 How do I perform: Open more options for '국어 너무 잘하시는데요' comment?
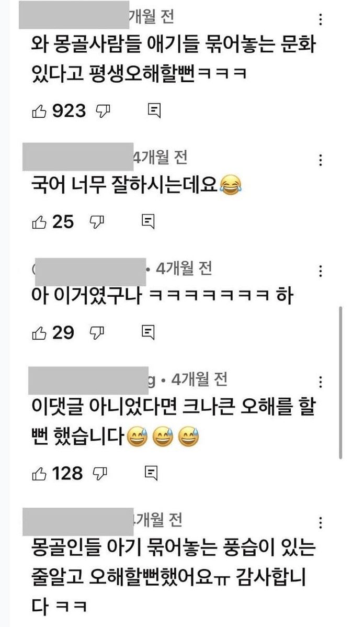(321, 161)
